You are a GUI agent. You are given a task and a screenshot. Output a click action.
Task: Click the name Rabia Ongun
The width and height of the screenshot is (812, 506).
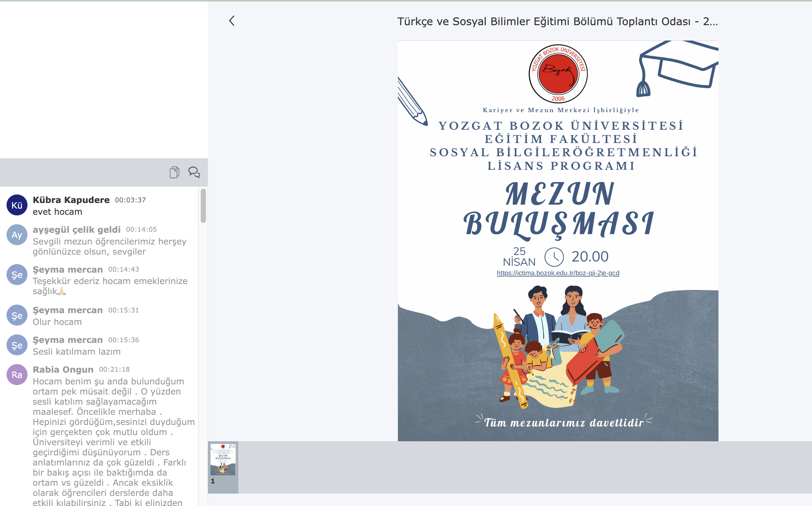[x=63, y=369]
